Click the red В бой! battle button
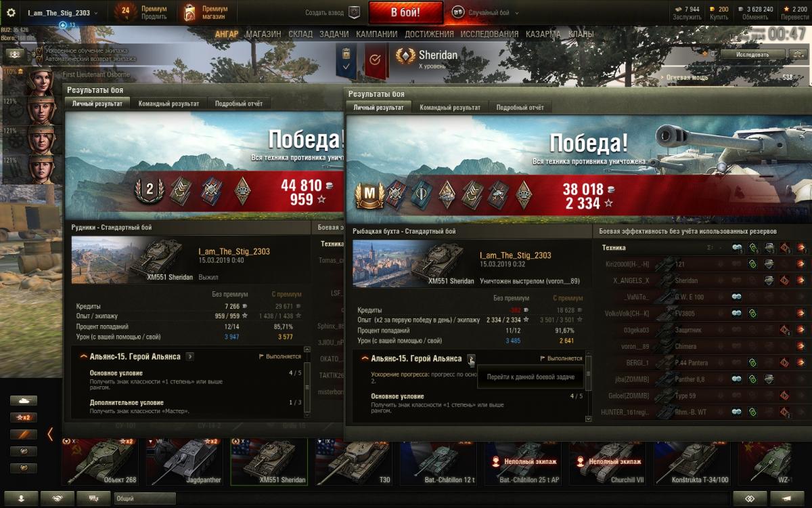 pyautogui.click(x=405, y=12)
